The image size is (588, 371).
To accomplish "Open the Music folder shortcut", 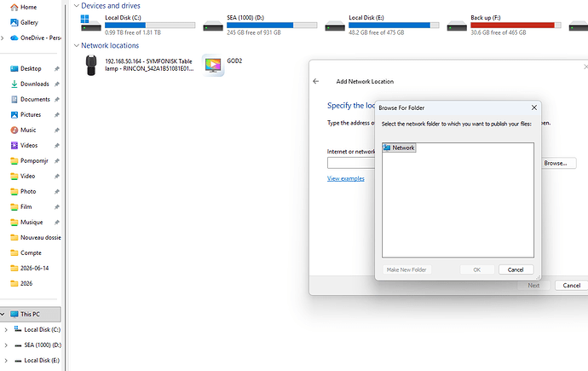I will 28,130.
